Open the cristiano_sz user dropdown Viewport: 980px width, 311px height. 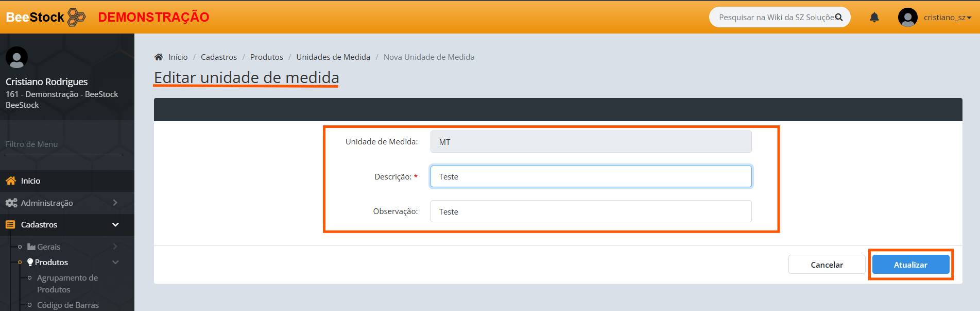click(x=947, y=18)
